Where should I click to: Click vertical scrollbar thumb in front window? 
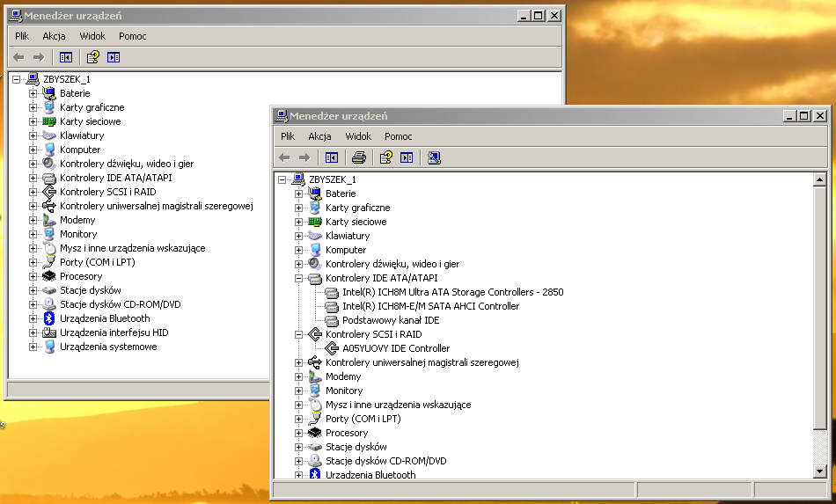pos(820,307)
